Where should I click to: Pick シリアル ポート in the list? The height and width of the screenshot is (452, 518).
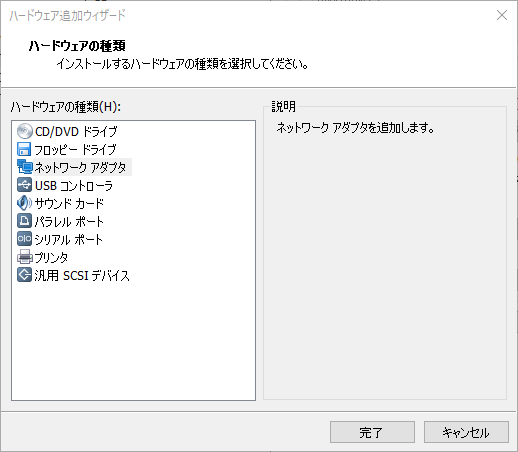pyautogui.click(x=69, y=239)
